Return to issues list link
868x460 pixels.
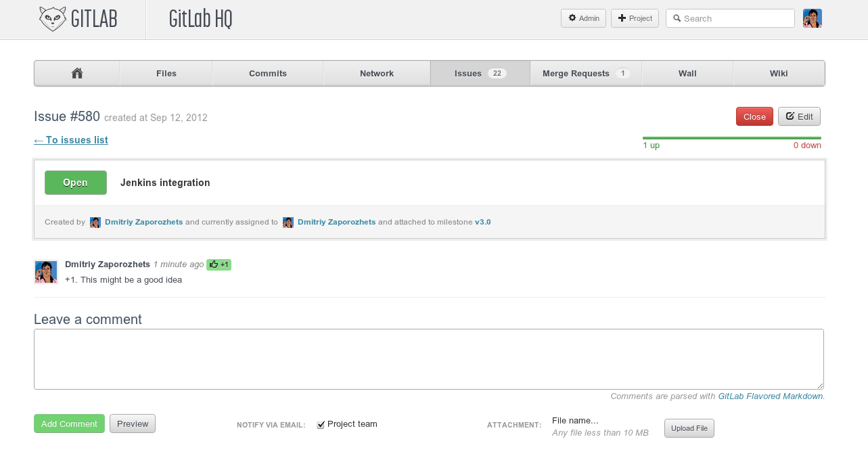[71, 140]
